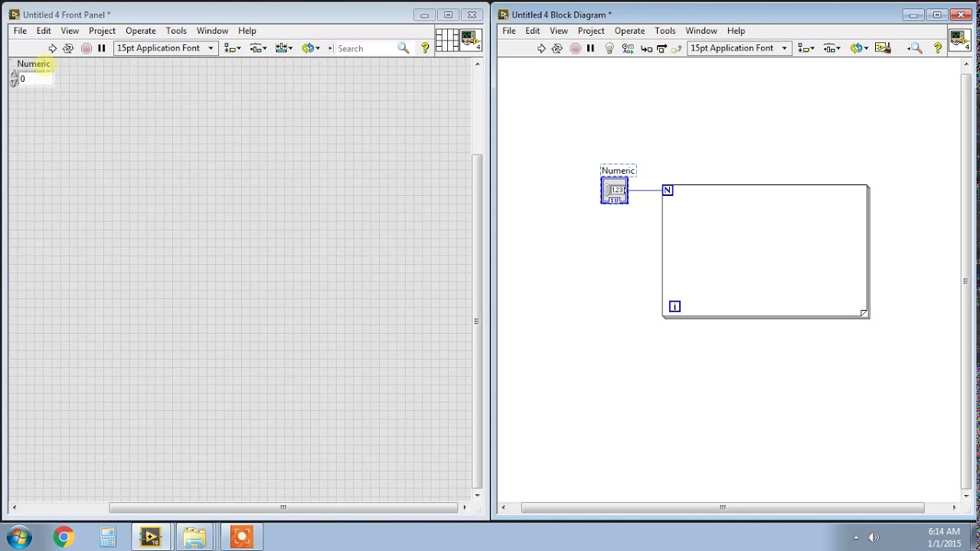
Task: Click VI icon in Front Panel corner
Action: pyautogui.click(x=470, y=41)
